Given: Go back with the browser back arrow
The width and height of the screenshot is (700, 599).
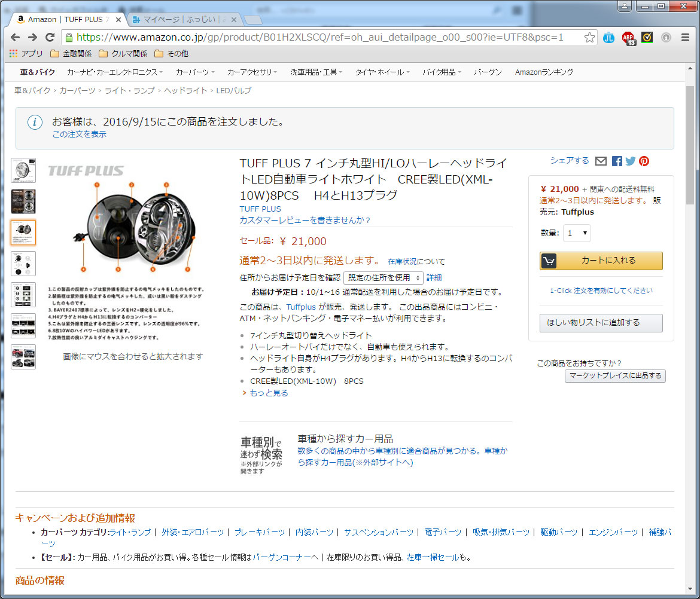Looking at the screenshot, I should [15, 38].
